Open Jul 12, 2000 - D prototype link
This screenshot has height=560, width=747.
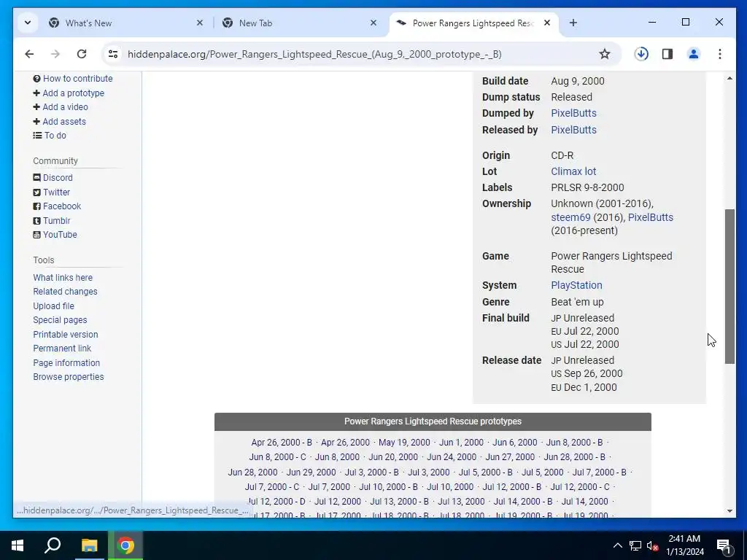tap(276, 502)
